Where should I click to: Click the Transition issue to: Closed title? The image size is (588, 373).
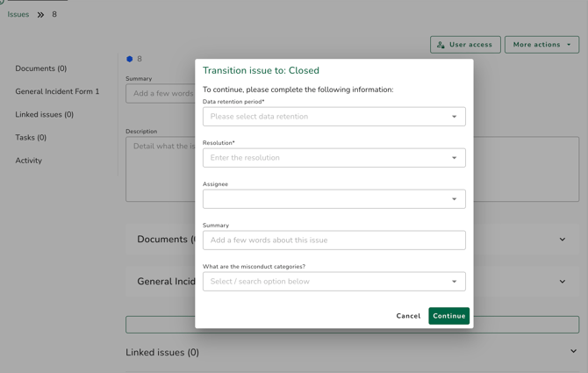261,70
